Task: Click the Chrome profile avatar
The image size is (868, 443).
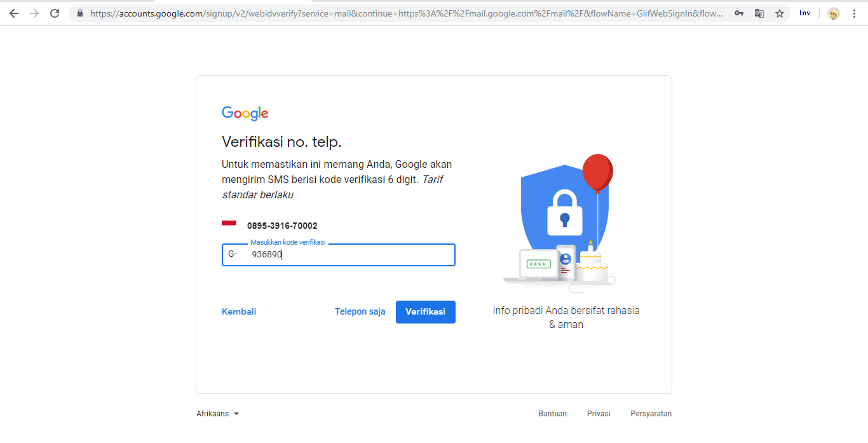Action: click(x=834, y=13)
